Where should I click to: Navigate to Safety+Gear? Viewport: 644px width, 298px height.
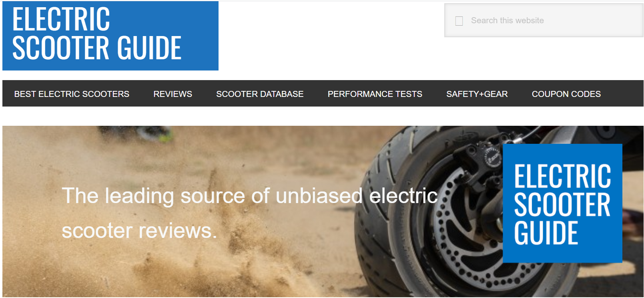477,94
